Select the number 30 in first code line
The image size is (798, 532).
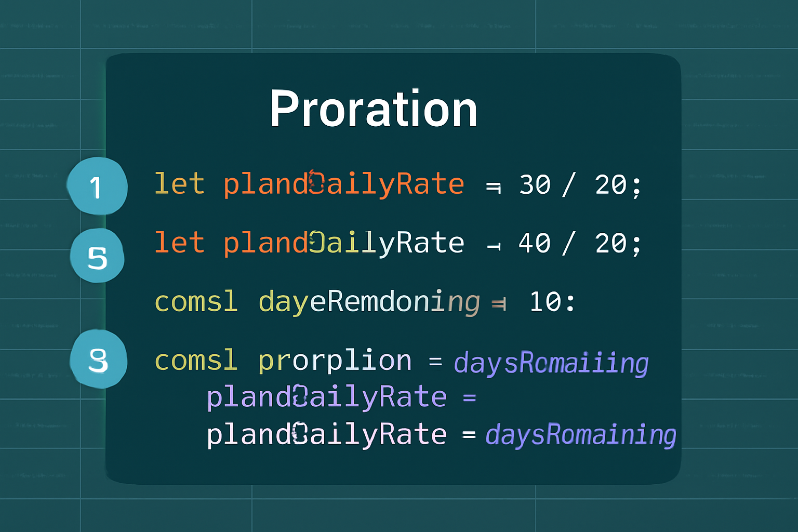pos(535,185)
